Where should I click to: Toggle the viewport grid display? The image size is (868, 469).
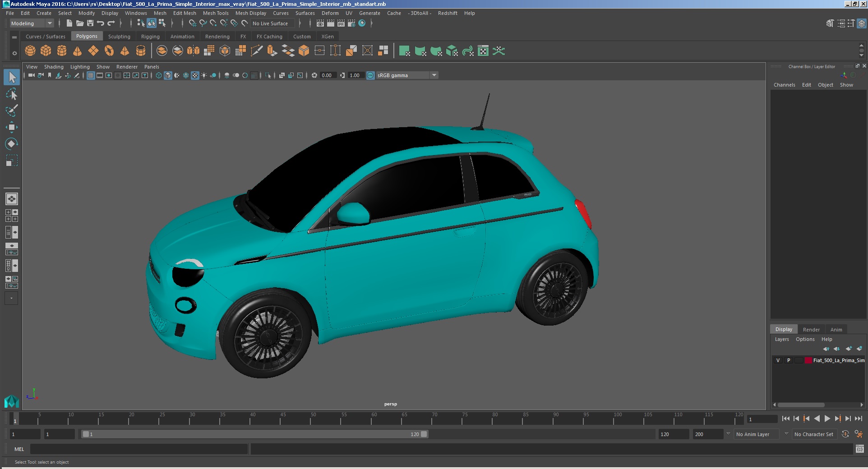[91, 75]
